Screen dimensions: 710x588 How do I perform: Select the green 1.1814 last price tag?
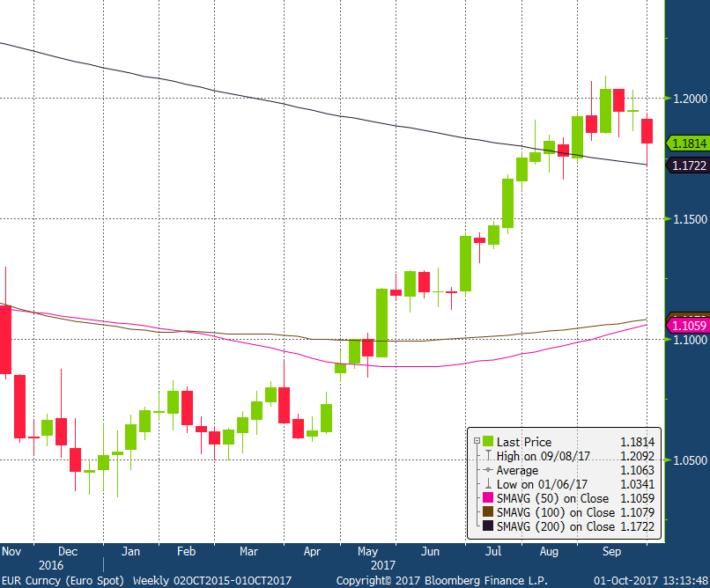click(687, 143)
